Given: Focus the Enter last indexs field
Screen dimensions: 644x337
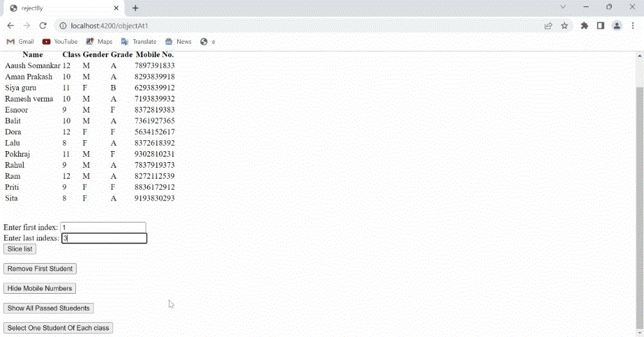Looking at the screenshot, I should [104, 238].
